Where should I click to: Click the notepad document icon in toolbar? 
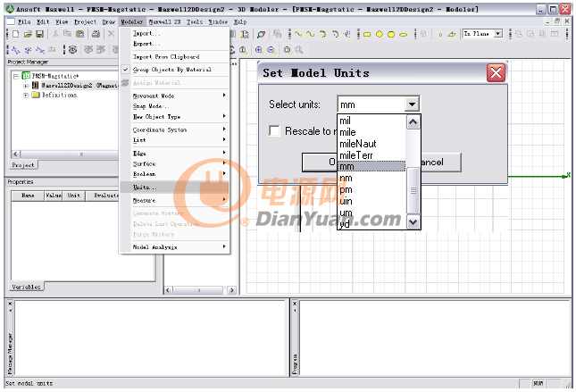click(x=245, y=34)
